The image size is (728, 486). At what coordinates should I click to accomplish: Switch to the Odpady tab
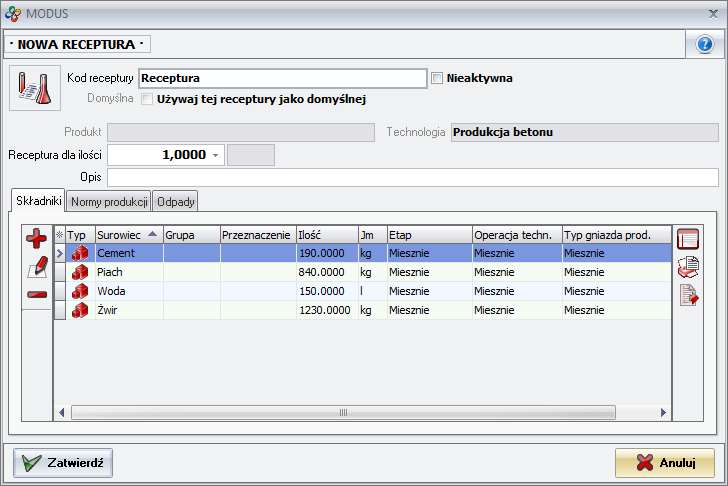click(x=176, y=201)
